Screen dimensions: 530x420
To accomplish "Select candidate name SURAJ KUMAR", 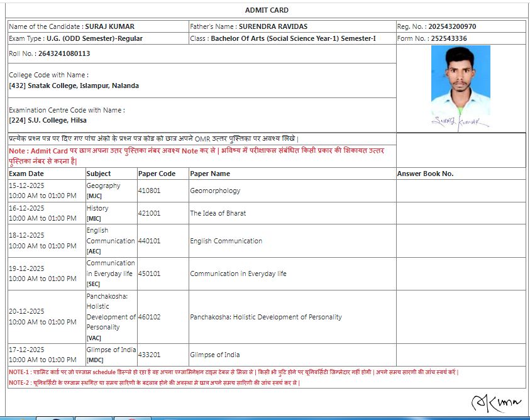I will (x=109, y=27).
